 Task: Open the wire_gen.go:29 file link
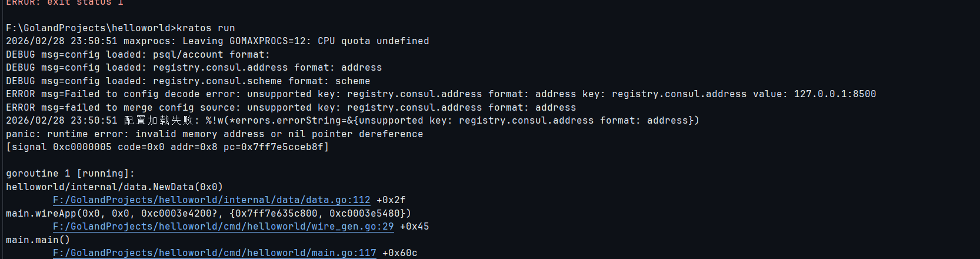click(x=224, y=227)
